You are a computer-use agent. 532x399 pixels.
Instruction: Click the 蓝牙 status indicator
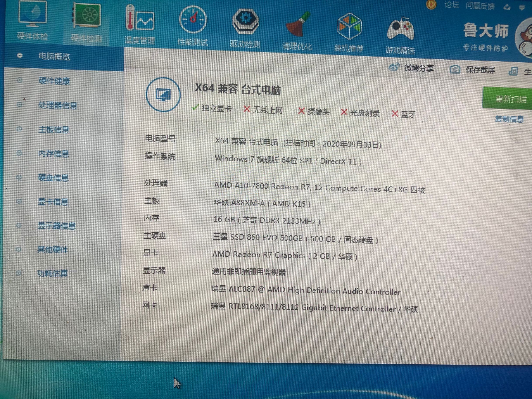[x=404, y=114]
